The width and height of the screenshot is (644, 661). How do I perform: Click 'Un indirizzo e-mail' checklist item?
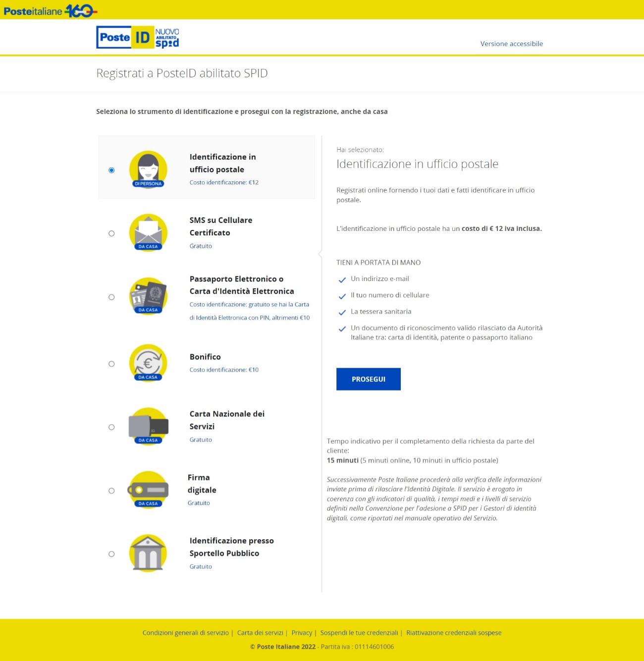pyautogui.click(x=380, y=278)
